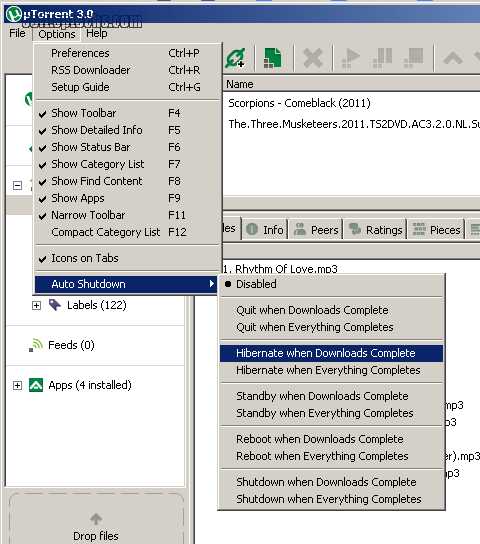Click the Feeds RSS icon
480x544 pixels.
[x=36, y=345]
